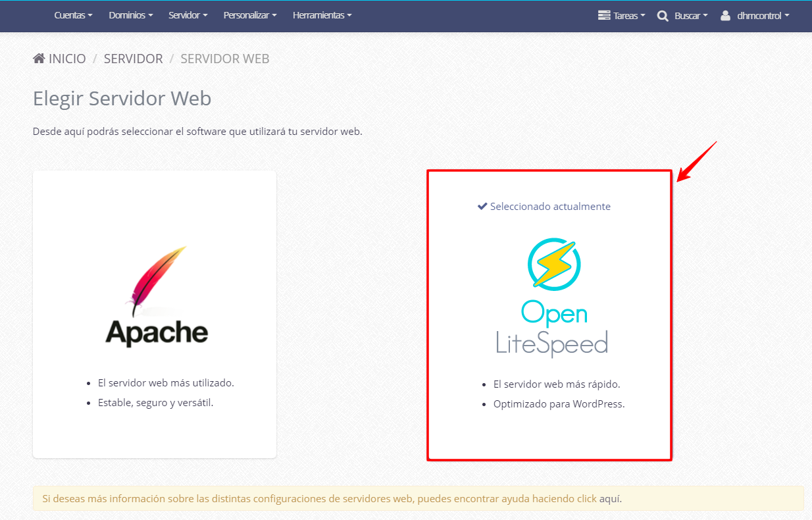Open the Herramientas menu
The height and width of the screenshot is (520, 812).
tap(322, 15)
